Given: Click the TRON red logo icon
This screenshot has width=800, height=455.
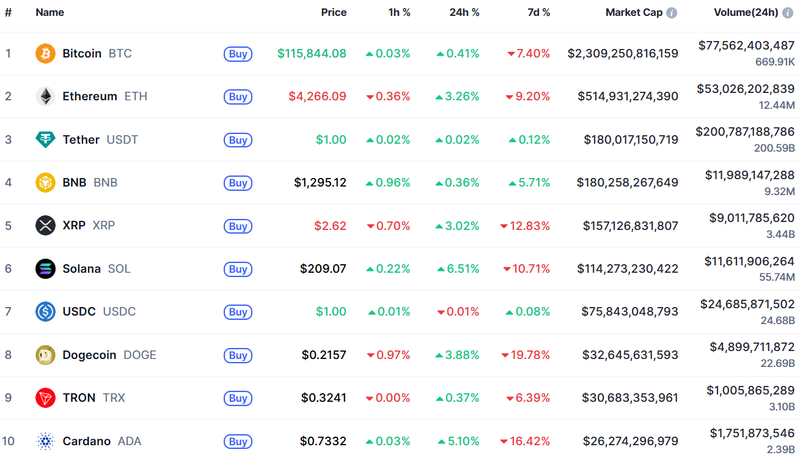Looking at the screenshot, I should (x=45, y=397).
